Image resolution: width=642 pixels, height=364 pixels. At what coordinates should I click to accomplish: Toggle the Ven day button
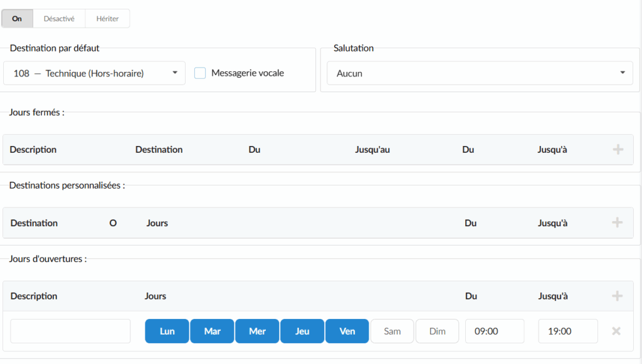pyautogui.click(x=347, y=331)
